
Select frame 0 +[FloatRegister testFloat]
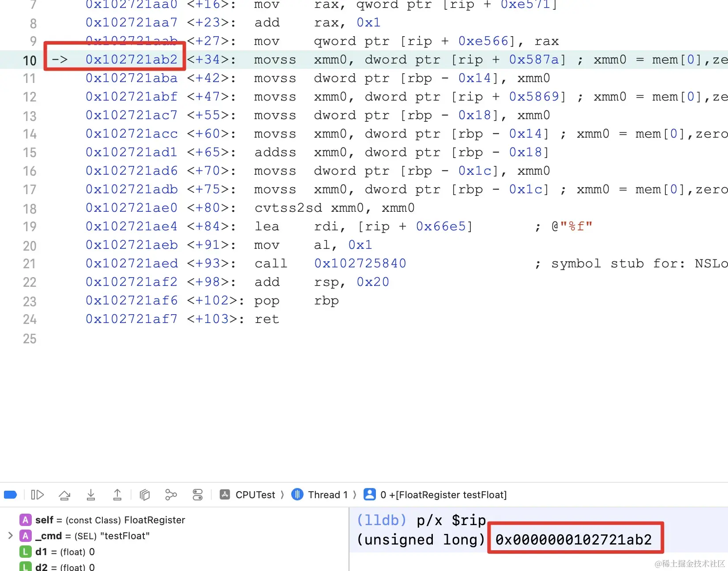(443, 495)
